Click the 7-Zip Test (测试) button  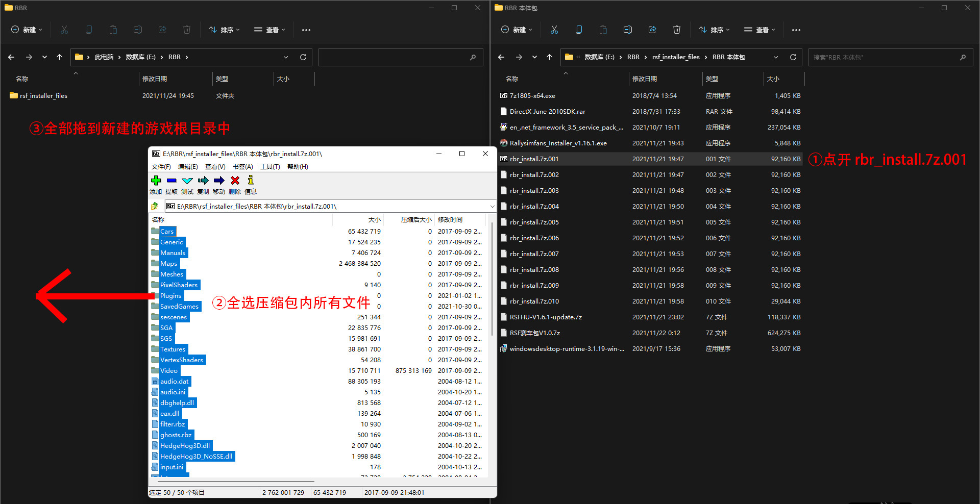click(x=187, y=185)
